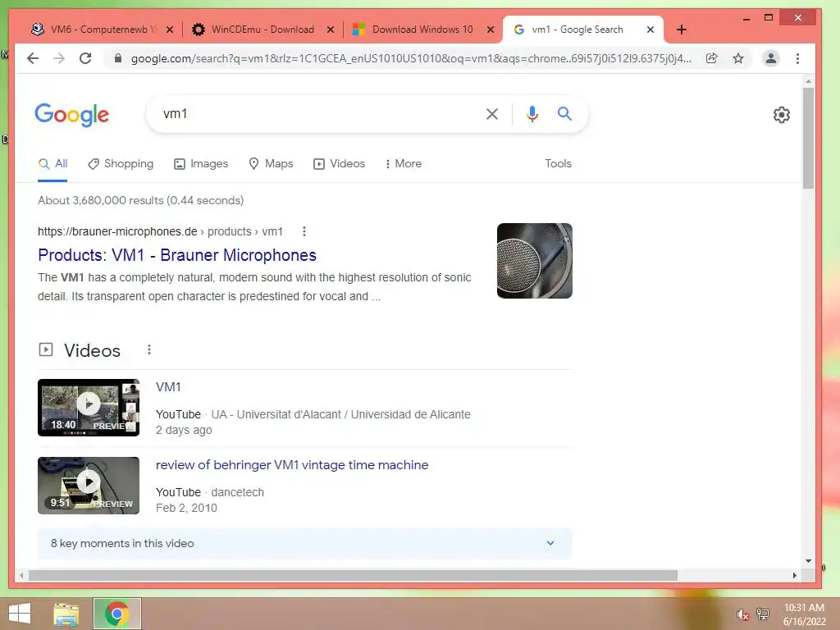Click the brauner-microphones.de URL breadcrumb

pyautogui.click(x=160, y=231)
